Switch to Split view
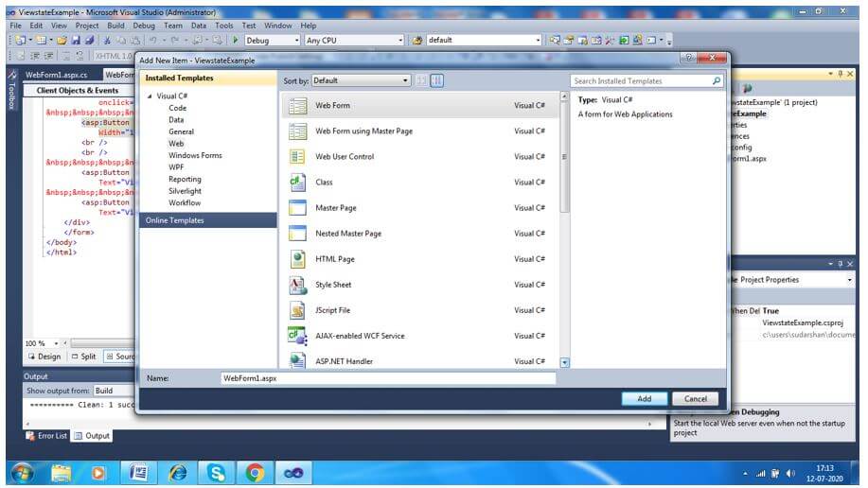 pyautogui.click(x=84, y=357)
